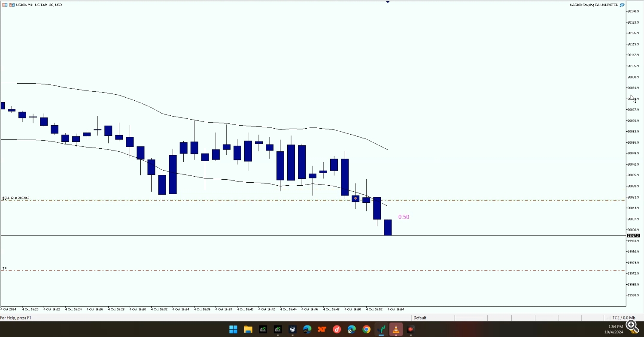Open the Edge icon with soccer ball badge
This screenshot has height=337, width=644.
pyautogui.click(x=352, y=329)
